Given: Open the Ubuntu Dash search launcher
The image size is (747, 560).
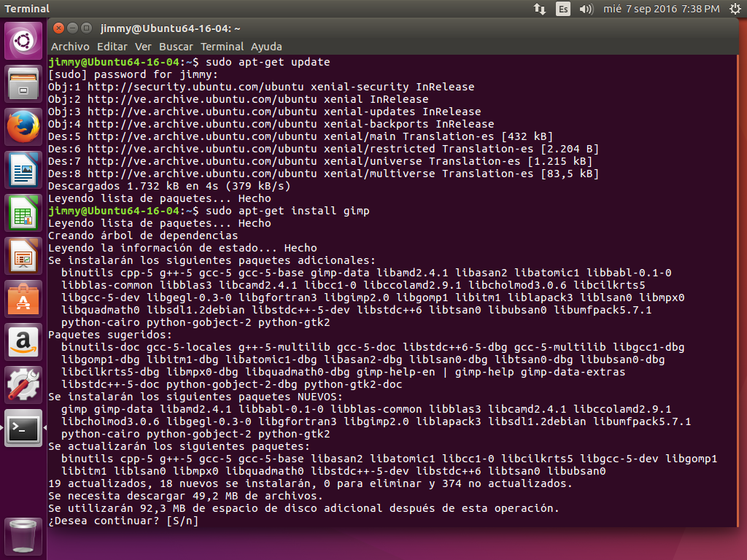Looking at the screenshot, I should tap(23, 41).
